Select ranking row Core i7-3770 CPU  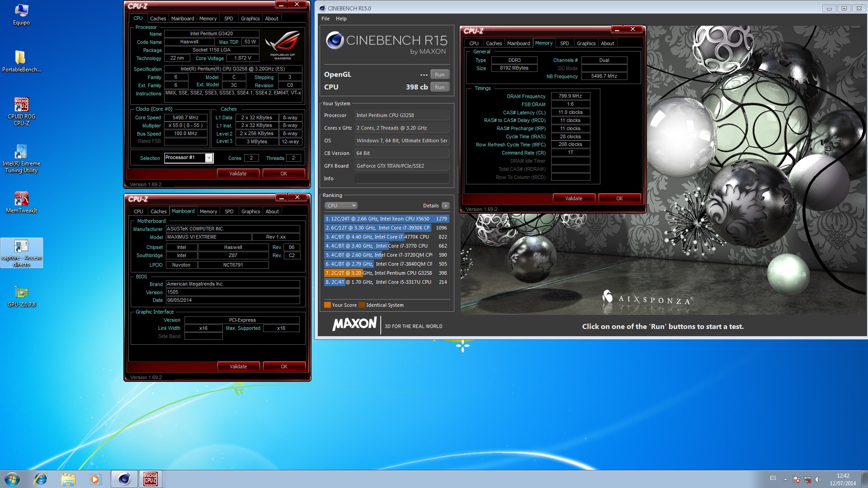387,246
